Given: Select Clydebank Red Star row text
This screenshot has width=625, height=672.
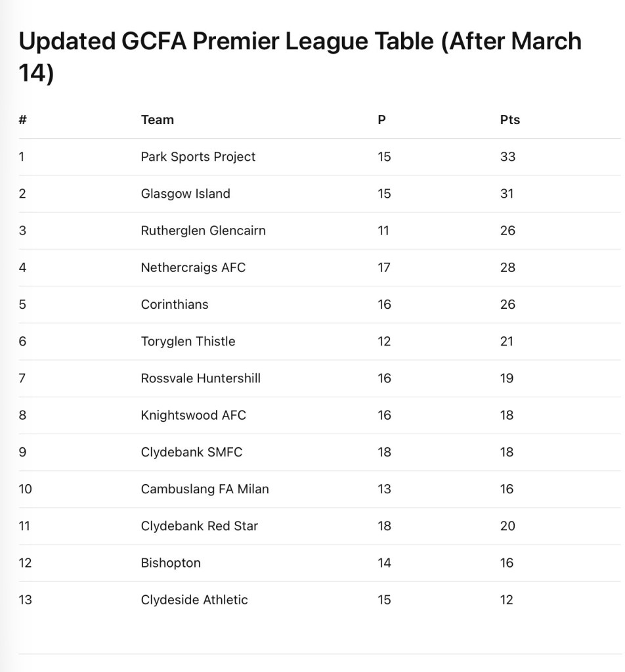Looking at the screenshot, I should [x=199, y=526].
